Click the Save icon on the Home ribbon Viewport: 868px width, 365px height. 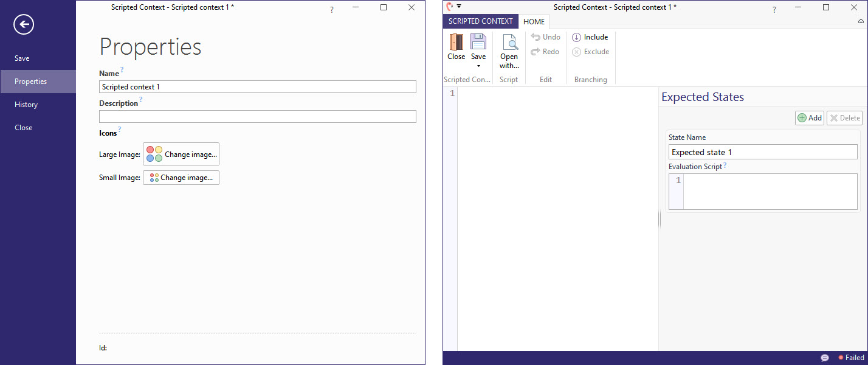pos(478,44)
